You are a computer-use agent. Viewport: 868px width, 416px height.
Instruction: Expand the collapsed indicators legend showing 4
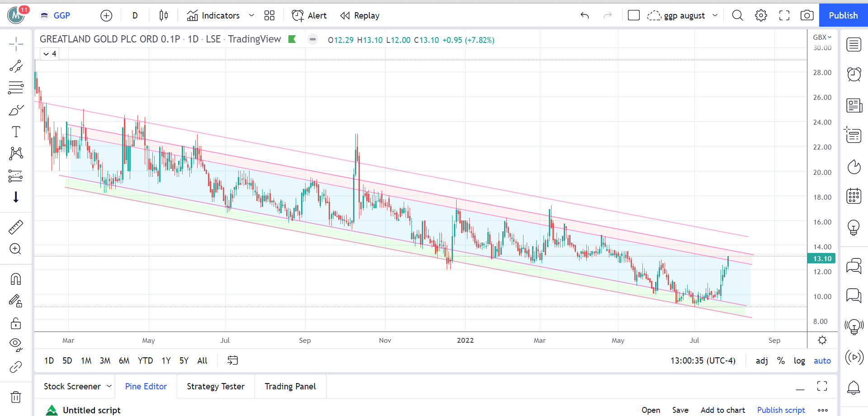(50, 54)
